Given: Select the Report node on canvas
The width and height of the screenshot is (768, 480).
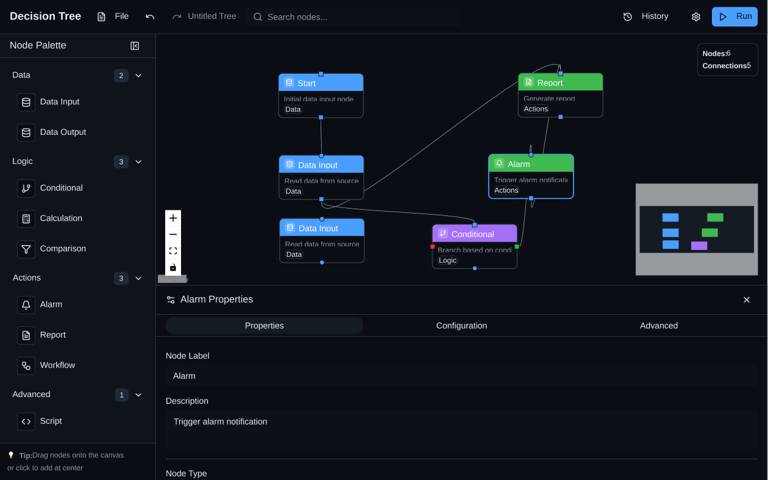Looking at the screenshot, I should coord(560,95).
